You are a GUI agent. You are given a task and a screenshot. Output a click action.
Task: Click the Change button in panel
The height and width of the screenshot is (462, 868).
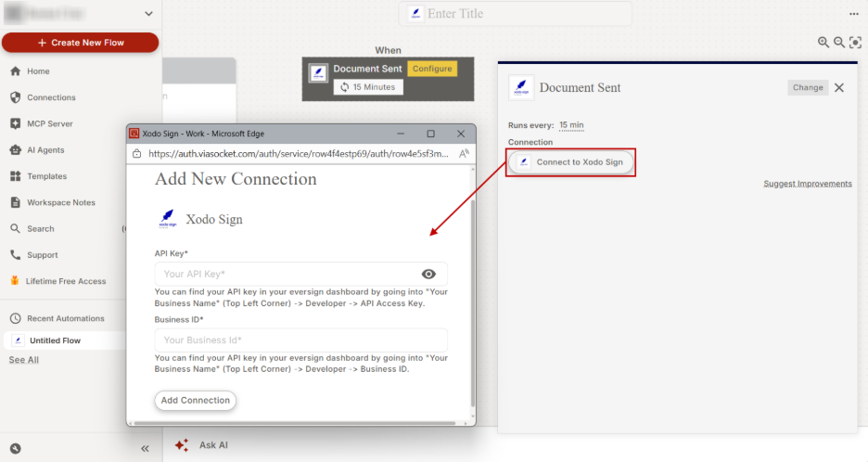[x=808, y=87]
